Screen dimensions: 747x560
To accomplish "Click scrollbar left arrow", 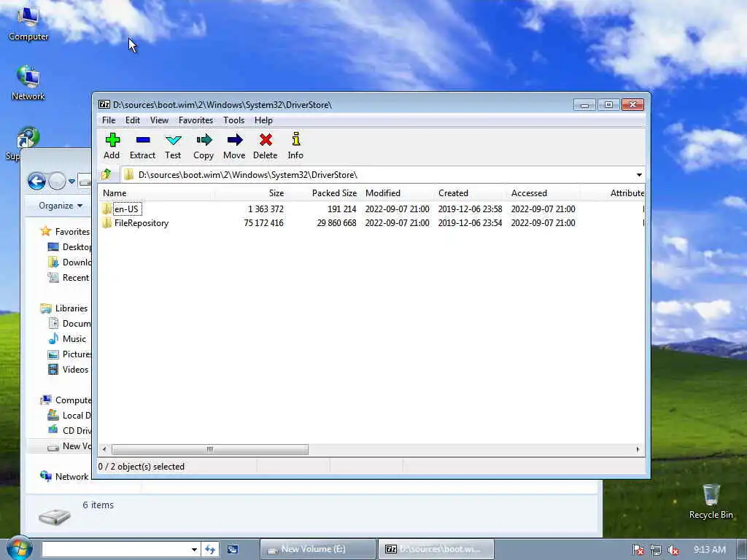I will [105, 449].
